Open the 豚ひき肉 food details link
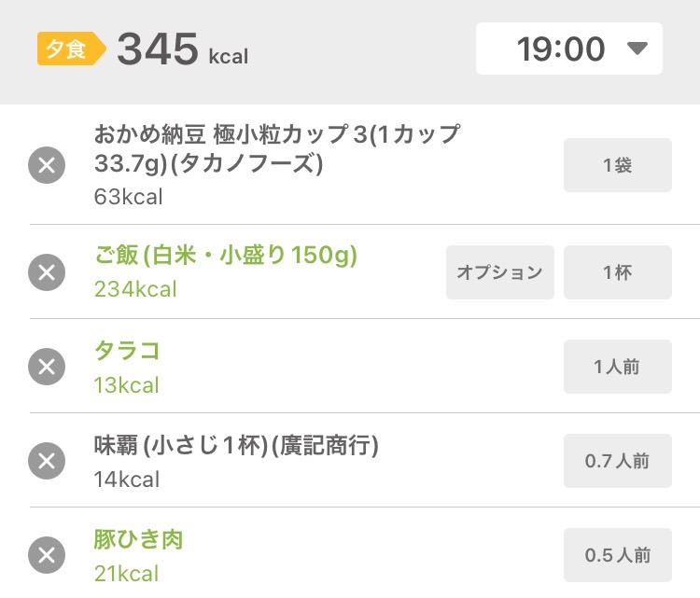The image size is (700, 598). (x=138, y=539)
